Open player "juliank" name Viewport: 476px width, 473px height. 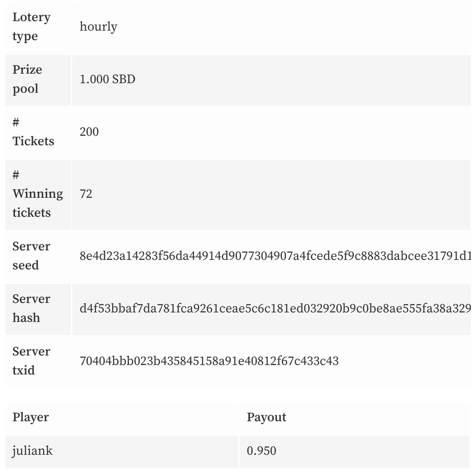point(32,451)
